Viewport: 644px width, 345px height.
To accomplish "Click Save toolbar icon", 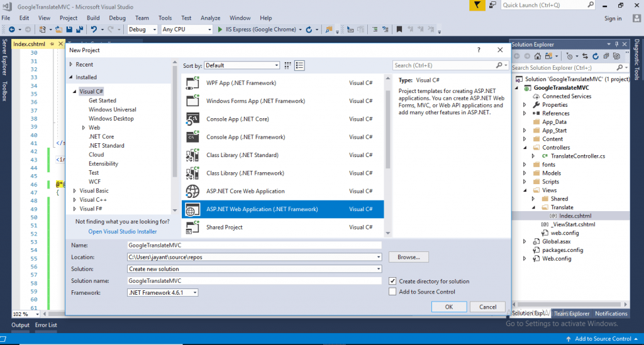I will click(69, 30).
